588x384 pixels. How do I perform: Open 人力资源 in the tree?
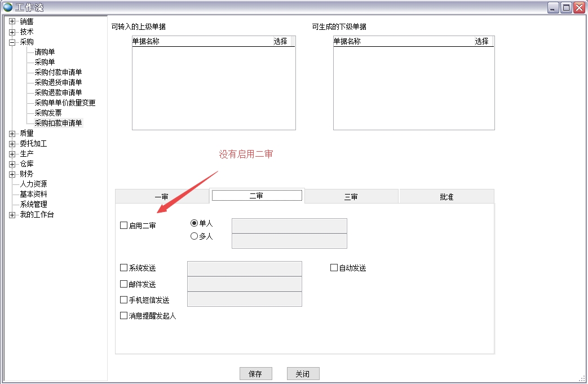click(33, 184)
